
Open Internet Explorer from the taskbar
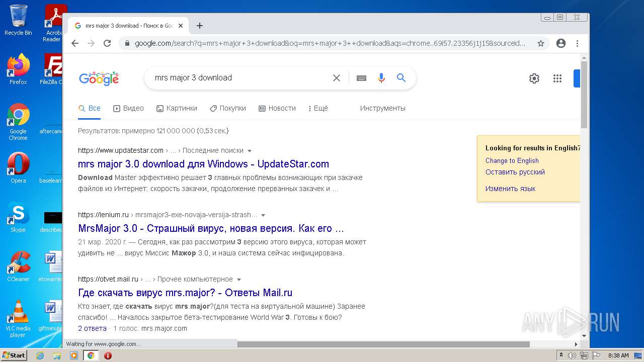[x=40, y=355]
